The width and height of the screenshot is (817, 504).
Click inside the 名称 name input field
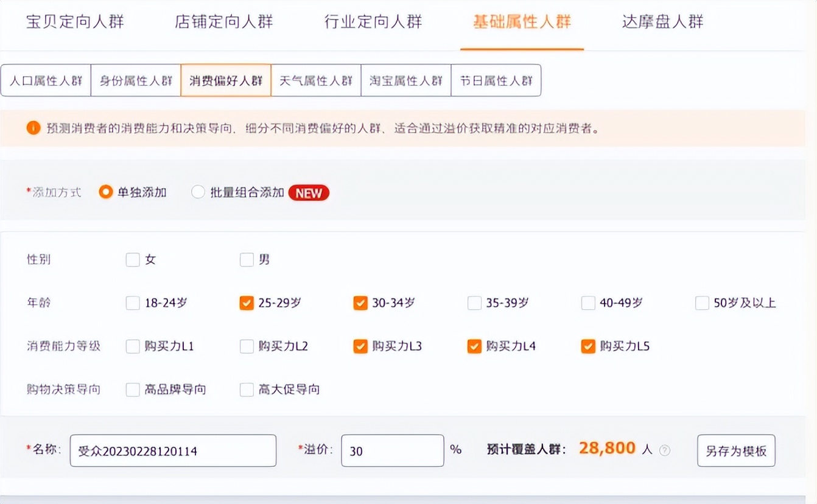(x=172, y=450)
